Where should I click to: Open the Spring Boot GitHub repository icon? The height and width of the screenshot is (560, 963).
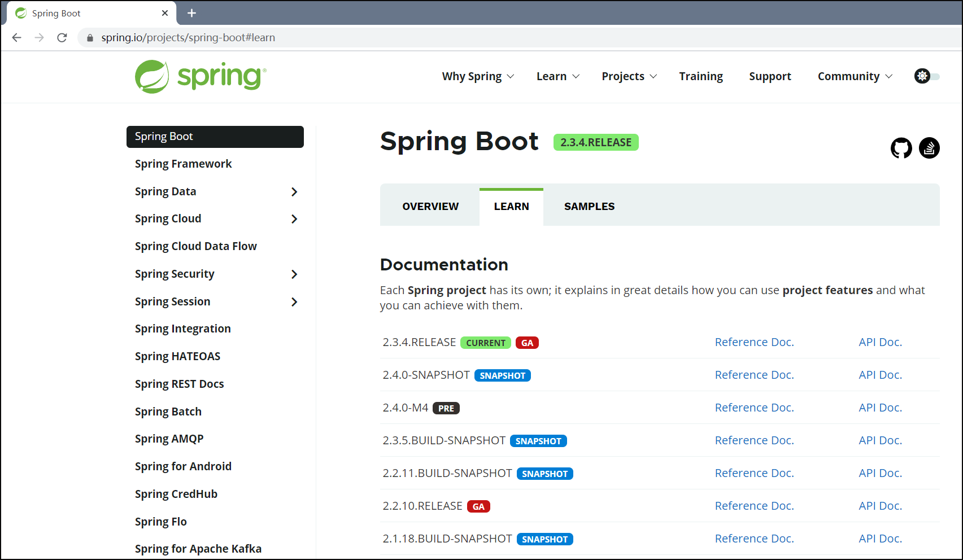click(901, 148)
